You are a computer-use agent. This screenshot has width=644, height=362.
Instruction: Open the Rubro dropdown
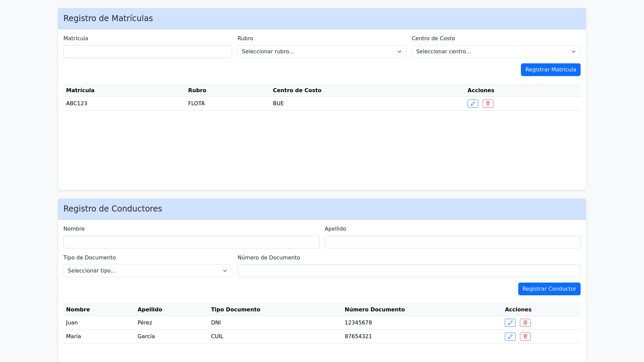(x=322, y=52)
